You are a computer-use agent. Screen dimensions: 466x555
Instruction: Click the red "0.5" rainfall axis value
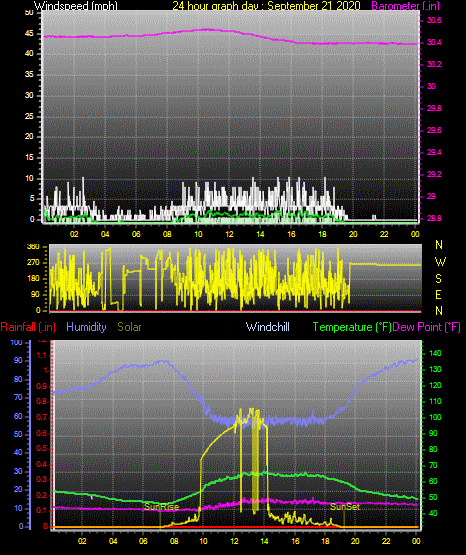click(42, 448)
